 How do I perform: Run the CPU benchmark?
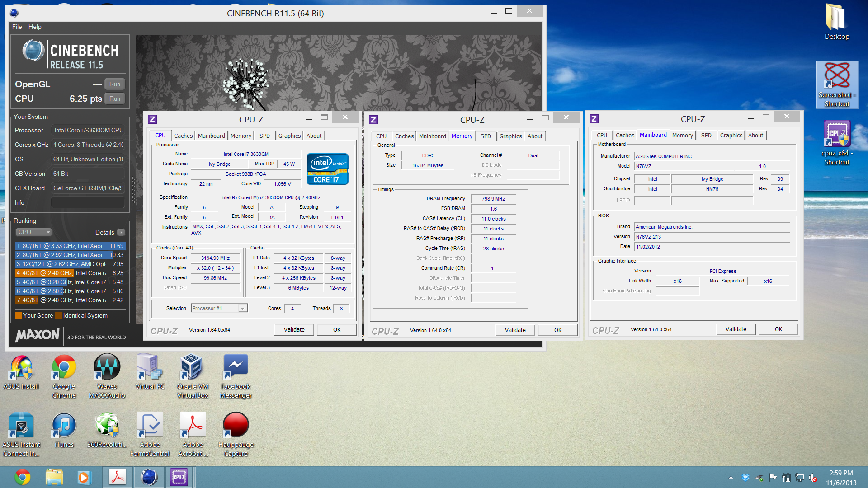[x=115, y=99]
